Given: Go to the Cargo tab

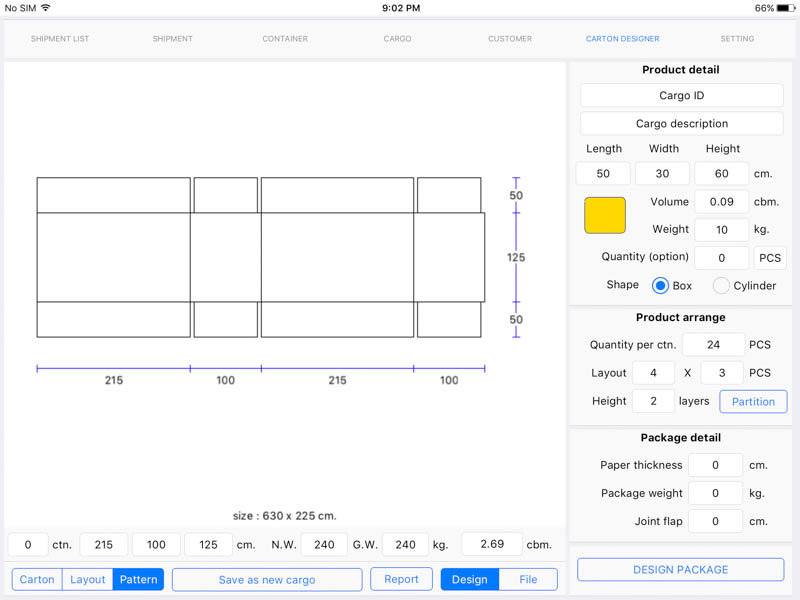Looking at the screenshot, I should pos(397,39).
